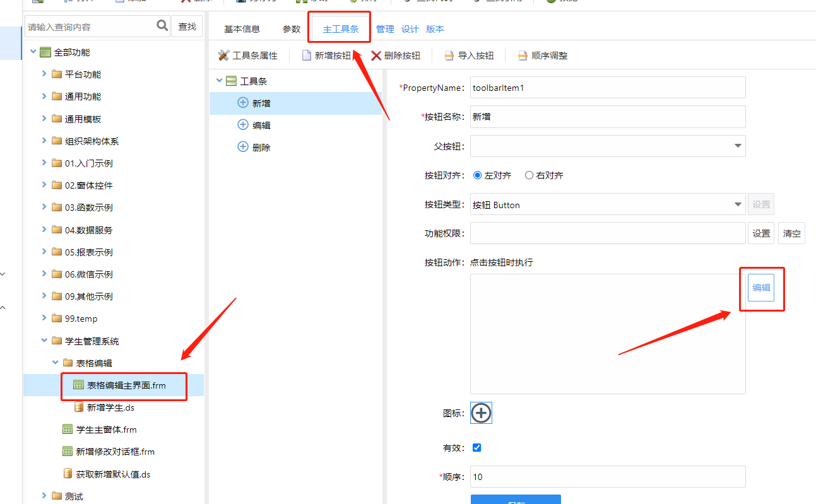Image resolution: width=816 pixels, height=504 pixels.
Task: Switch to the 基本信息 tab
Action: (242, 29)
